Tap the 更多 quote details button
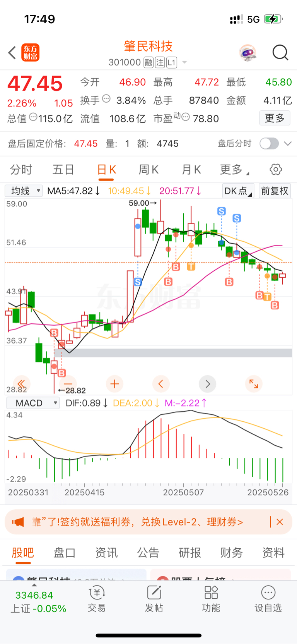 coord(275,118)
